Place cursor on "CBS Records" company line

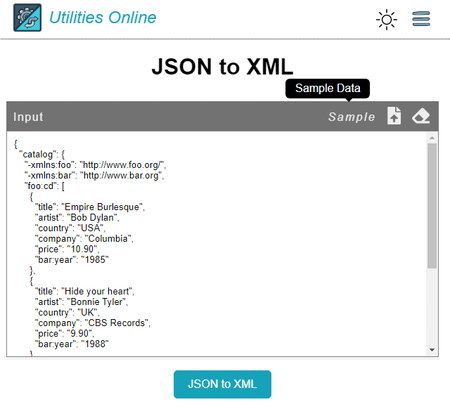tap(93, 323)
